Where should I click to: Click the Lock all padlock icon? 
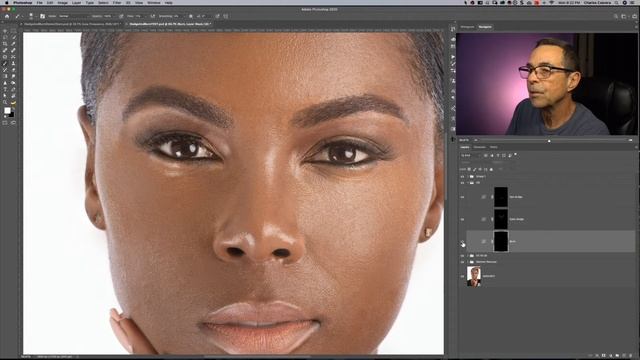coord(491,169)
